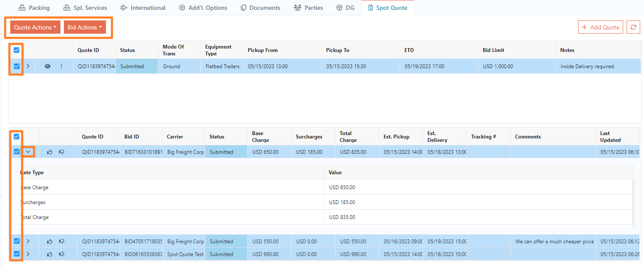
Task: Click the Last Updated column header
Action: click(618, 137)
